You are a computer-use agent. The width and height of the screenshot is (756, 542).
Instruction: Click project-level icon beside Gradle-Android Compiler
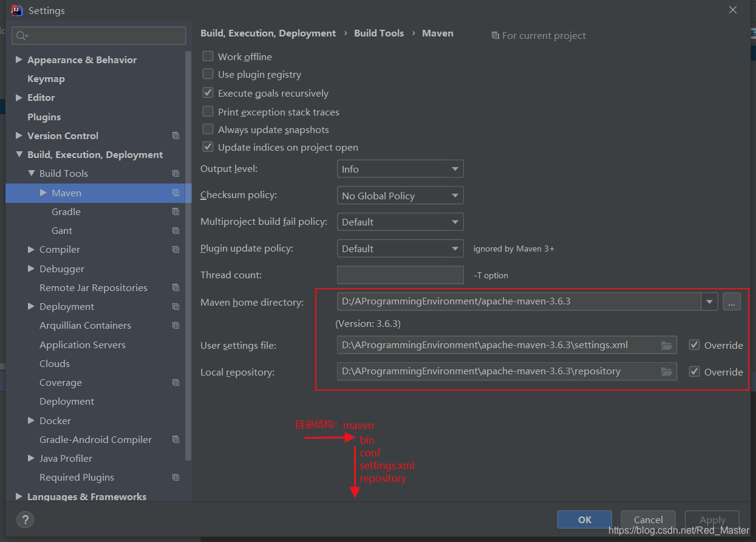(175, 439)
